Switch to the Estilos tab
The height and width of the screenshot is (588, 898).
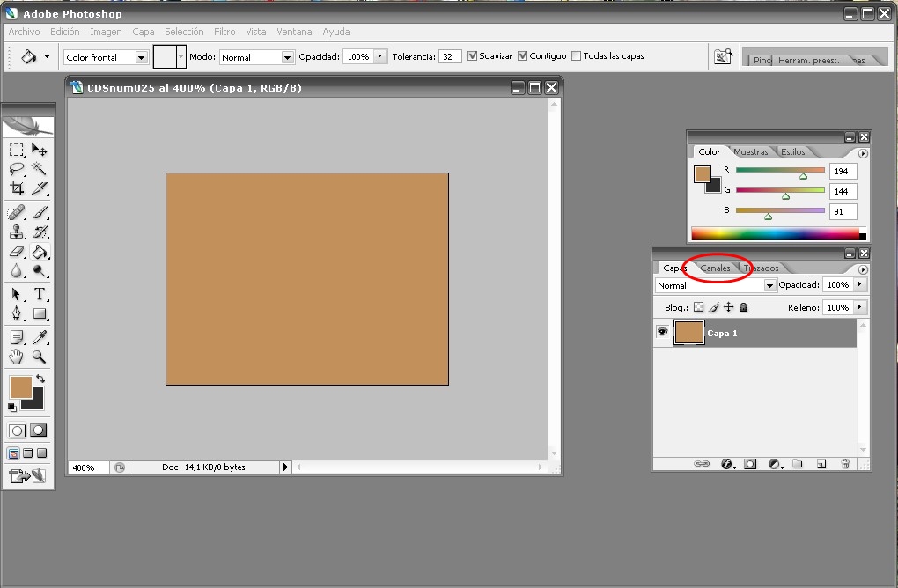793,151
